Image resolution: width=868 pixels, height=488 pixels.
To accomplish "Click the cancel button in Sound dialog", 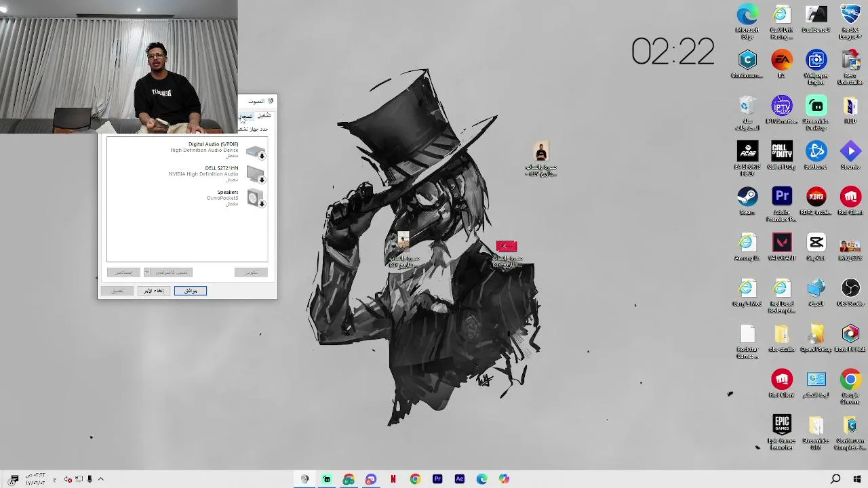I will tap(154, 291).
